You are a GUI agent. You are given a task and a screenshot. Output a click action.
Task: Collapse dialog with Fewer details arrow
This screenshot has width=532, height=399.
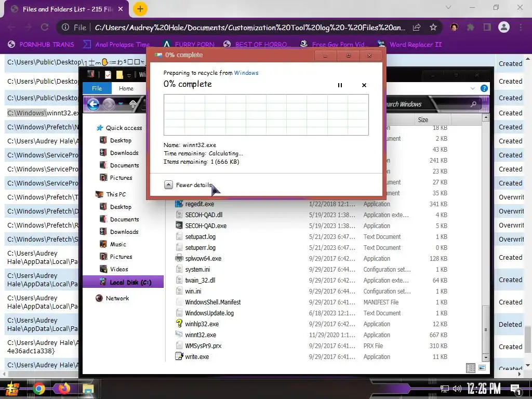tap(169, 184)
